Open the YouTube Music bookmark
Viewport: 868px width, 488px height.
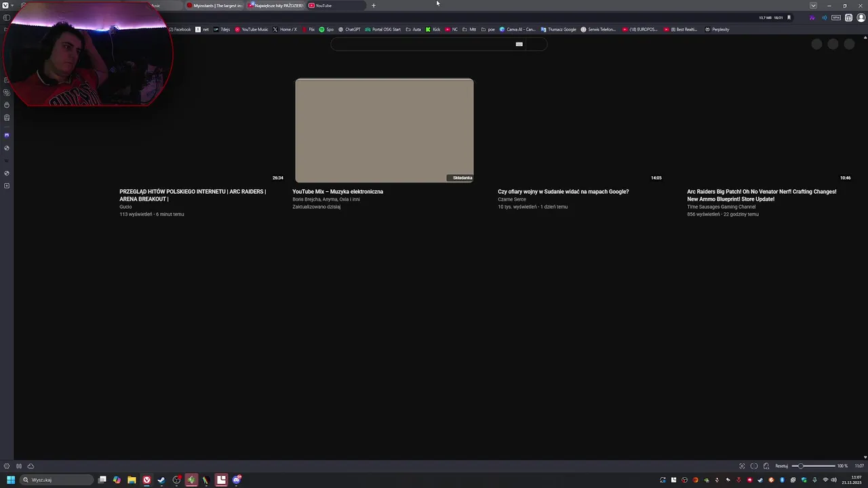252,29
